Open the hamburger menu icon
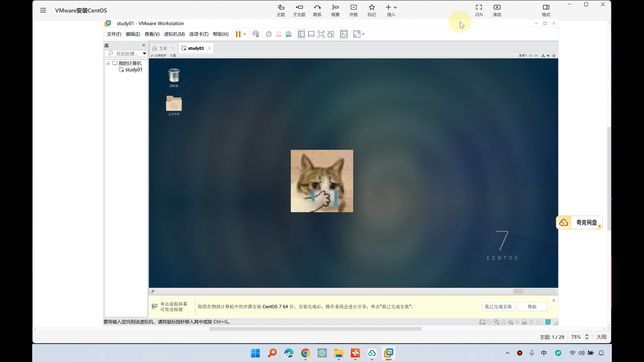 (43, 10)
